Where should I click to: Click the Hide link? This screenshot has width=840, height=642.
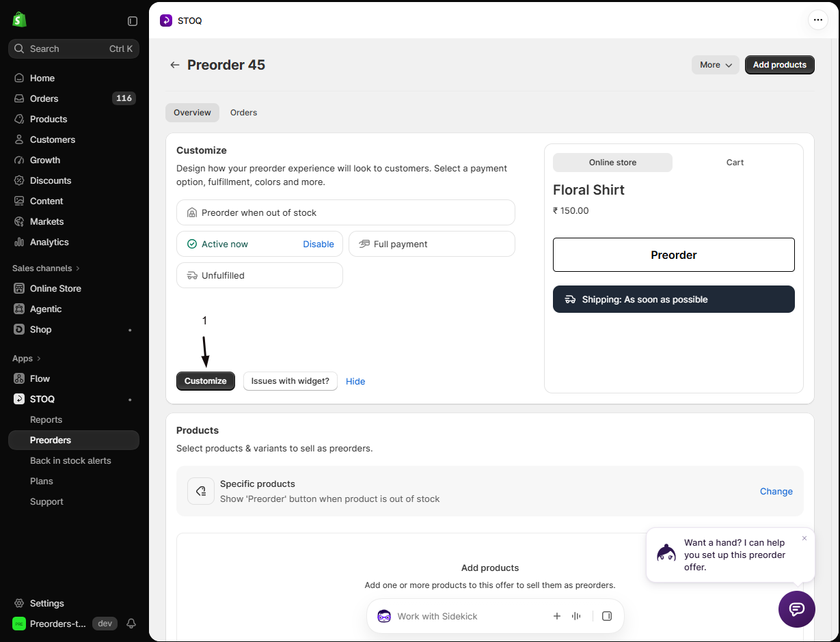click(355, 381)
